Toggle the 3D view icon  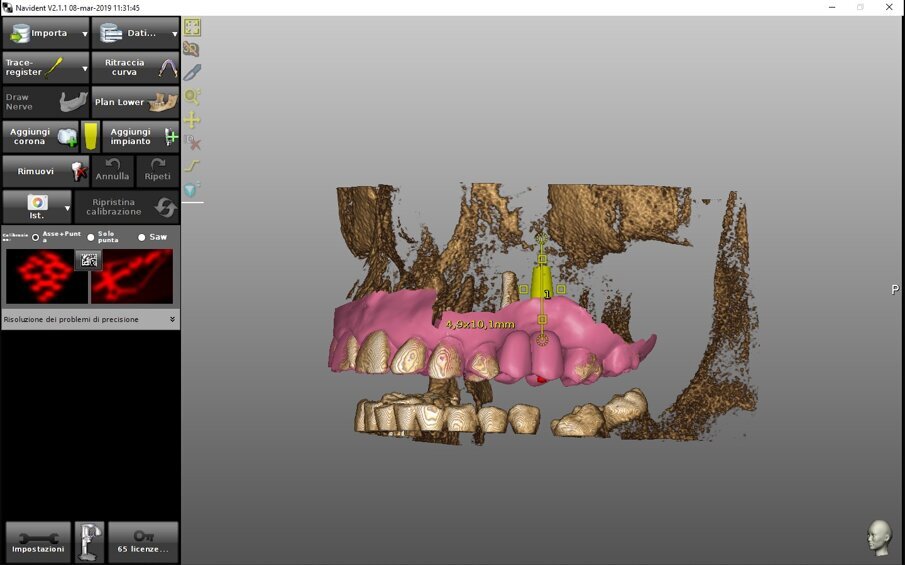pyautogui.click(x=192, y=50)
